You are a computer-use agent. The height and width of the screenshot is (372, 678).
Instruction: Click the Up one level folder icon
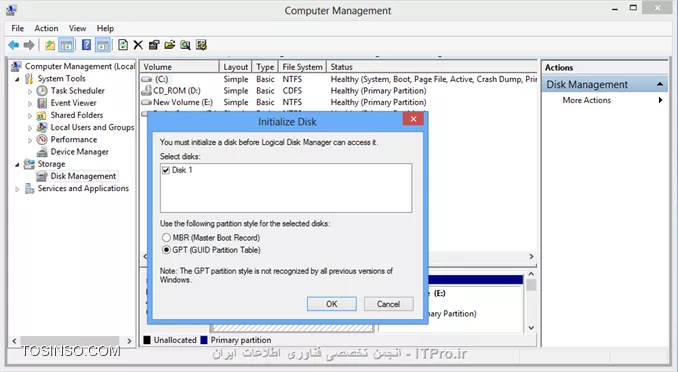pos(50,45)
